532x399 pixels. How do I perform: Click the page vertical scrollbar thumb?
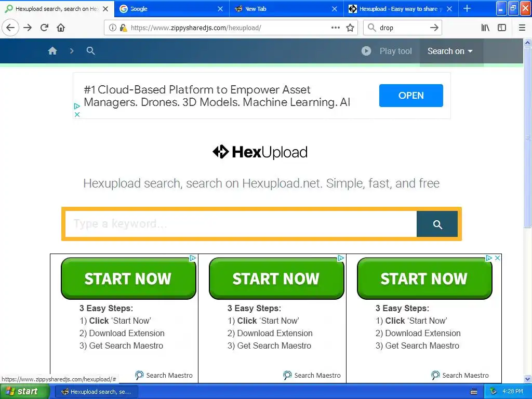click(527, 137)
